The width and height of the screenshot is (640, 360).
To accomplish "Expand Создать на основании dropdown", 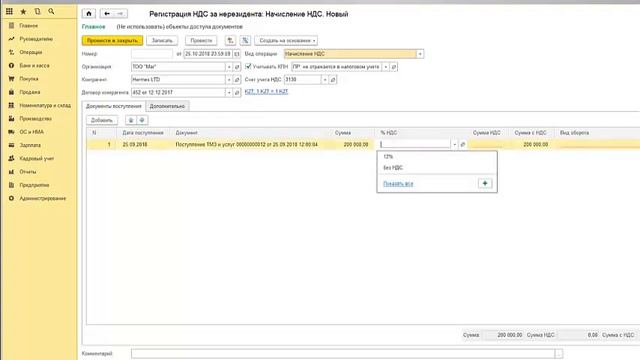I will pos(286,40).
